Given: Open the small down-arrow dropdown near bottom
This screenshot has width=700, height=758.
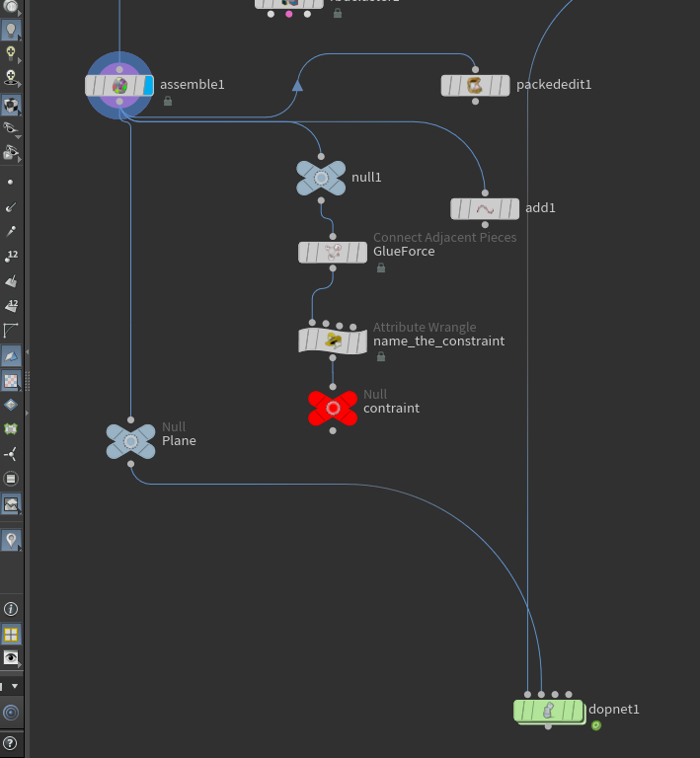Looking at the screenshot, I should [15, 686].
